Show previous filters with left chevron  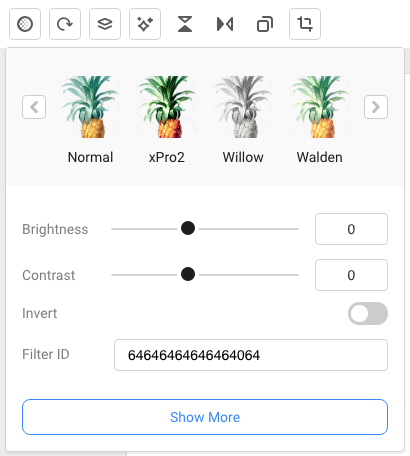coord(34,107)
